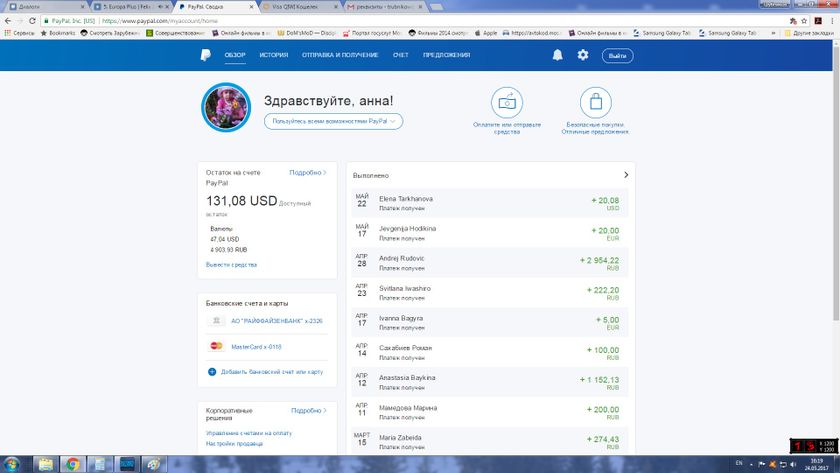Open Подробно in Корпоративные решения section
The width and height of the screenshot is (840, 473).
(309, 410)
